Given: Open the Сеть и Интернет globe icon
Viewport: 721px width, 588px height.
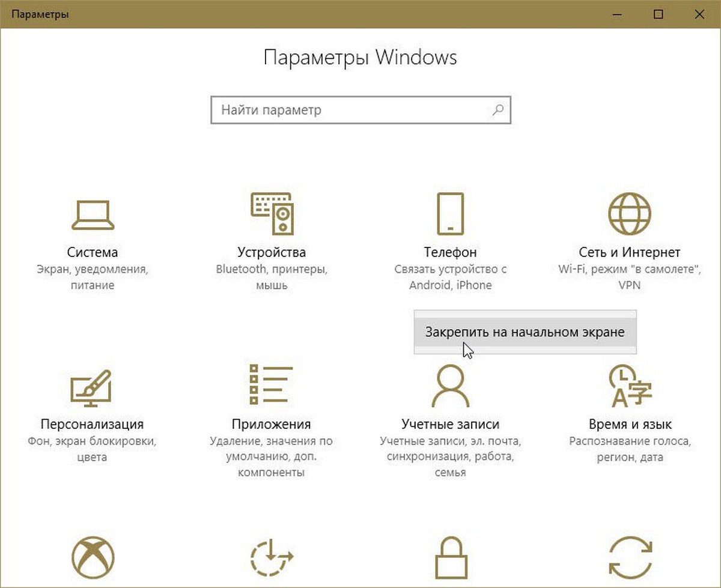Looking at the screenshot, I should tap(629, 213).
